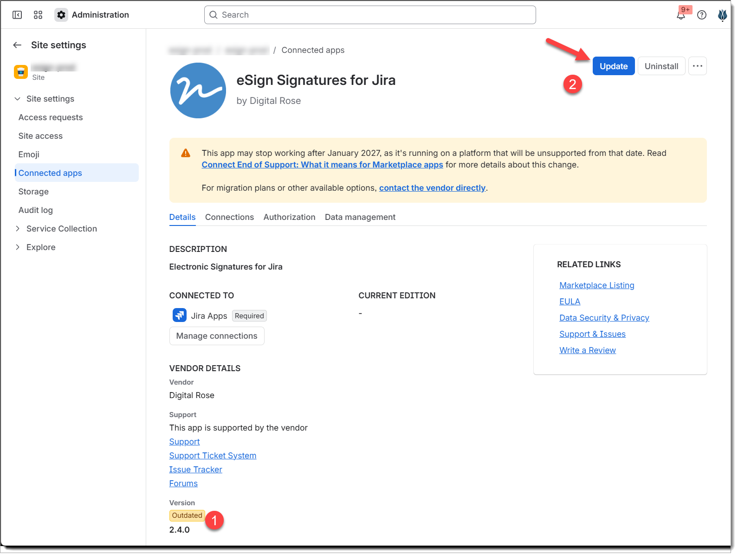Open the Support & Issues link
This screenshot has height=560, width=738.
[593, 334]
